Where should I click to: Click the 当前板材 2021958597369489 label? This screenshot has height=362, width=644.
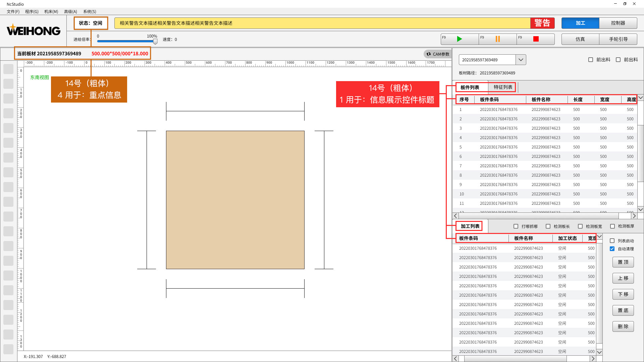49,54
